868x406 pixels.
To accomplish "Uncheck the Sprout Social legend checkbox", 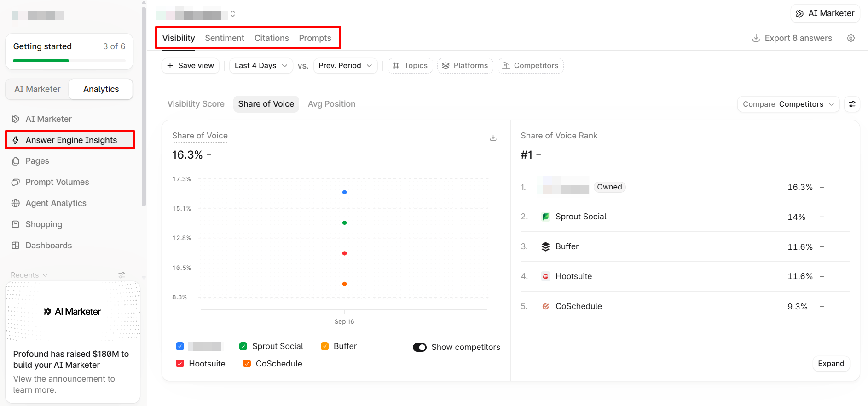I will click(x=243, y=346).
